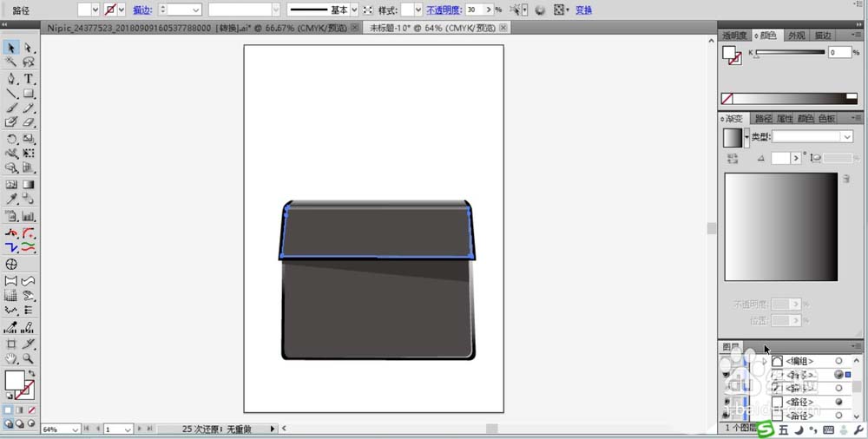Screen dimensions: 868x439
Task: Switch to the 色板 panel tab
Action: pyautogui.click(x=826, y=119)
